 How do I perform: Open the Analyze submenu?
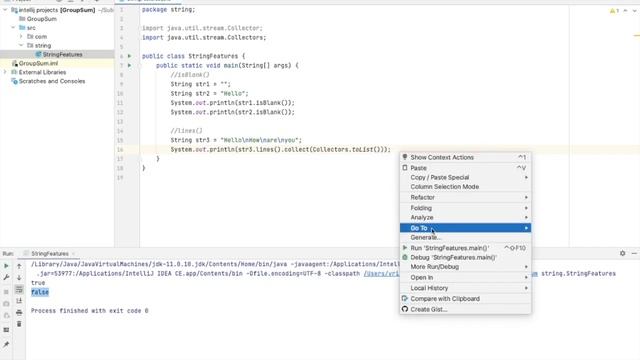tap(465, 217)
